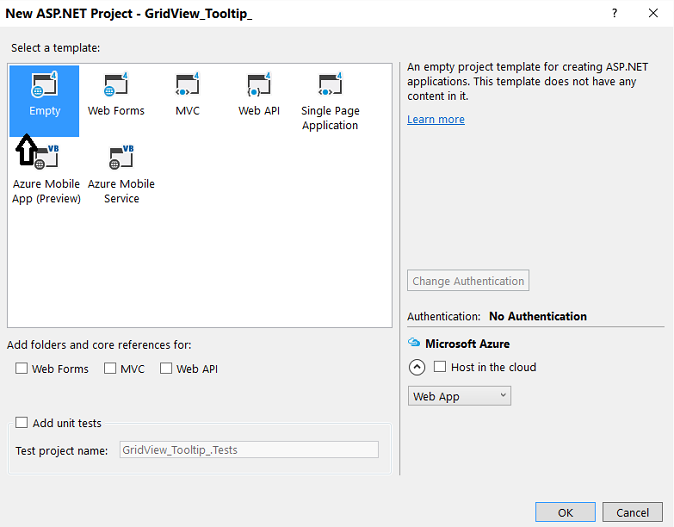Toggle Host in the cloud checkbox
674x527 pixels.
pos(440,367)
